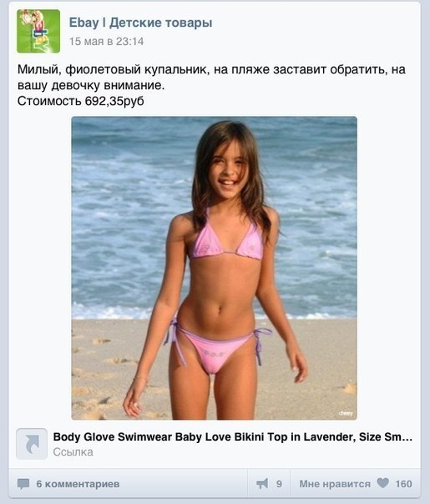The image size is (430, 504).
Task: Open the attached beach product photo
Action: coord(215,268)
